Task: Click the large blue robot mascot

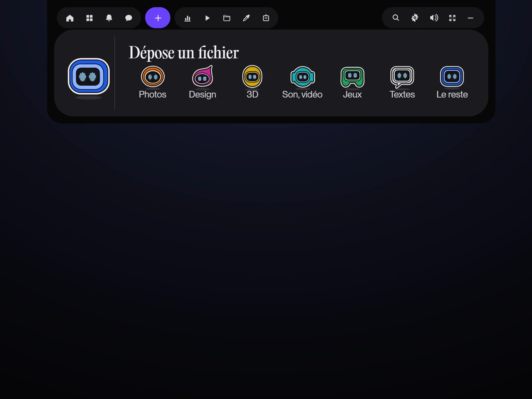Action: pyautogui.click(x=89, y=77)
